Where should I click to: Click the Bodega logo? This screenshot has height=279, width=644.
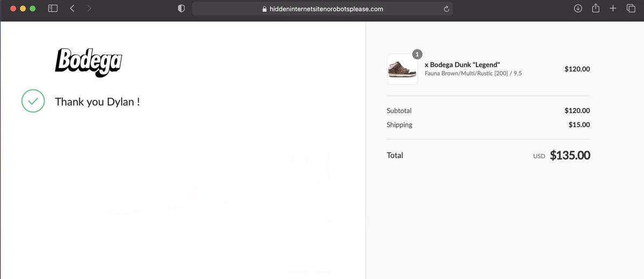click(x=89, y=62)
